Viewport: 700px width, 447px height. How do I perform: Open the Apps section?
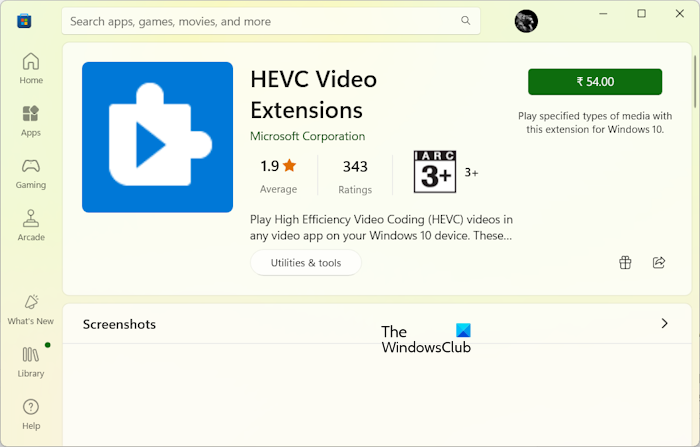[x=31, y=121]
